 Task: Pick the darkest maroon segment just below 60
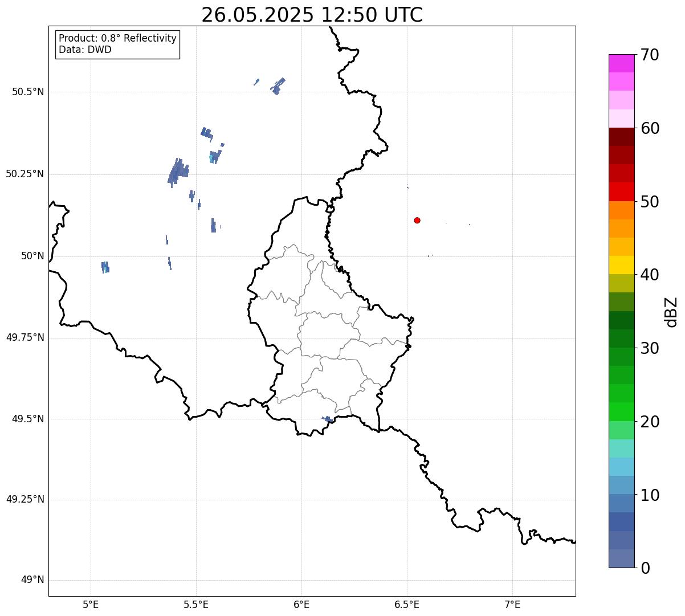[621, 137]
